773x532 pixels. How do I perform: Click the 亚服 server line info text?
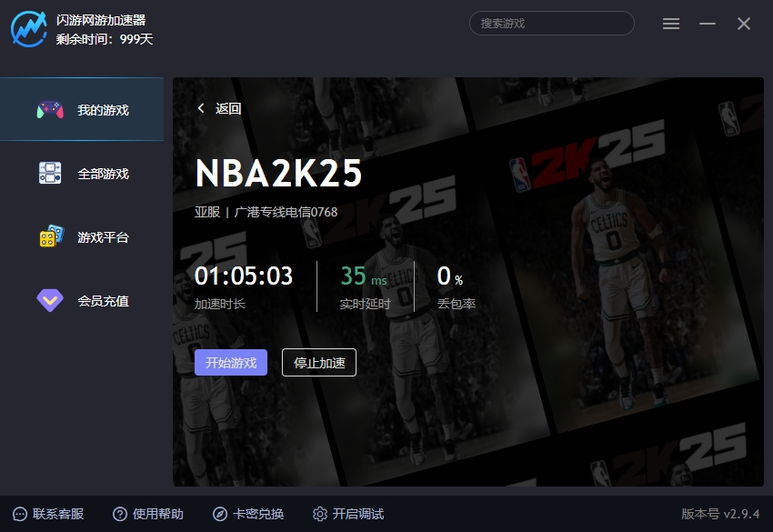(266, 212)
